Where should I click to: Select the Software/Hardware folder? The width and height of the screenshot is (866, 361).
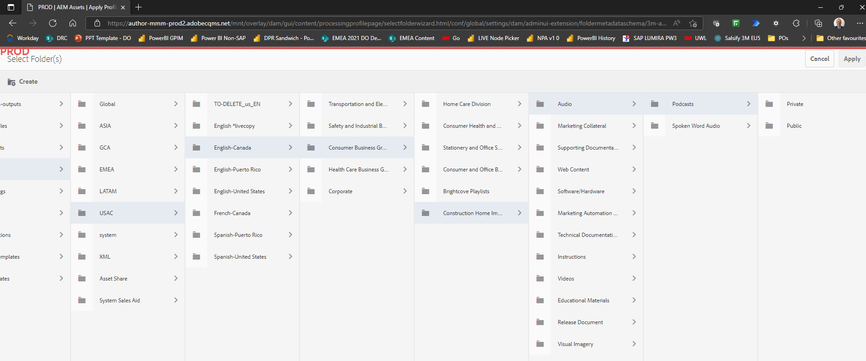point(586,191)
